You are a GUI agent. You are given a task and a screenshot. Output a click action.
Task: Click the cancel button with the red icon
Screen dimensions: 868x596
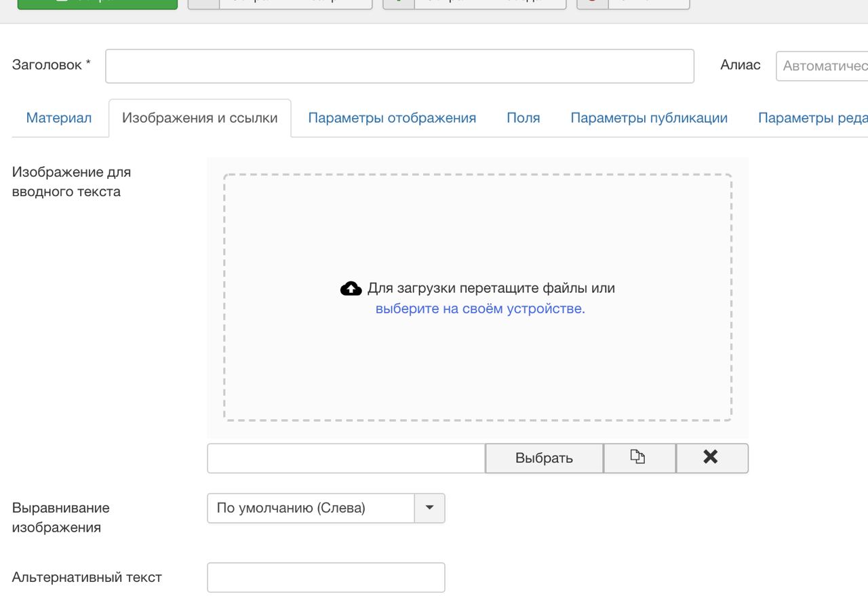pyautogui.click(x=633, y=3)
